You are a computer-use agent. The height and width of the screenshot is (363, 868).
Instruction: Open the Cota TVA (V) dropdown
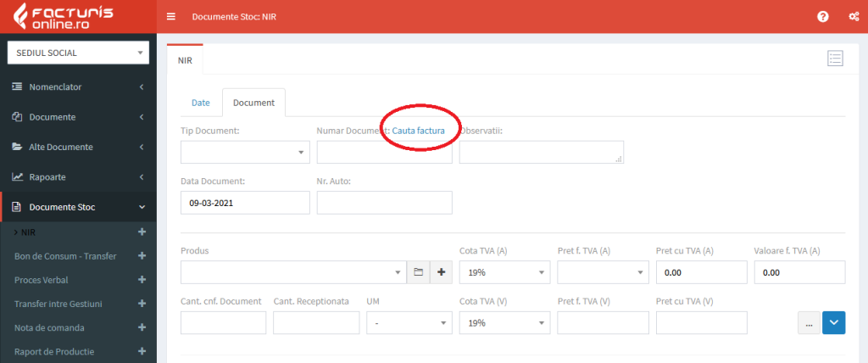505,322
